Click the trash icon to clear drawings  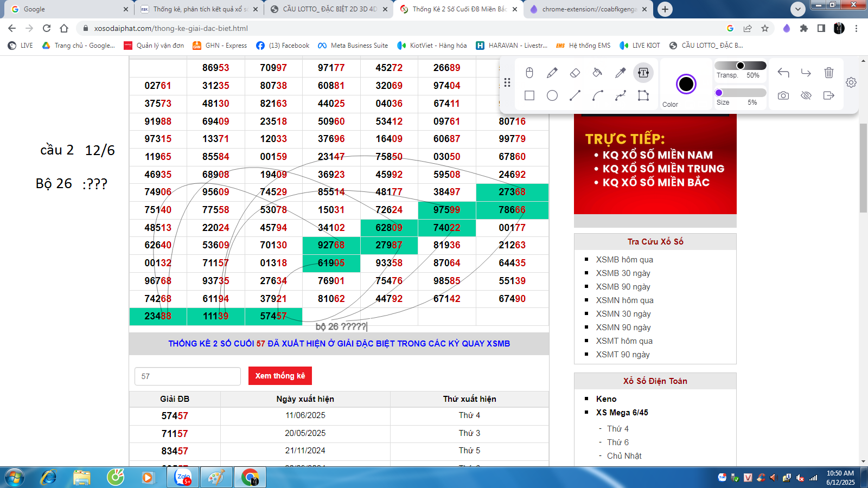(828, 73)
